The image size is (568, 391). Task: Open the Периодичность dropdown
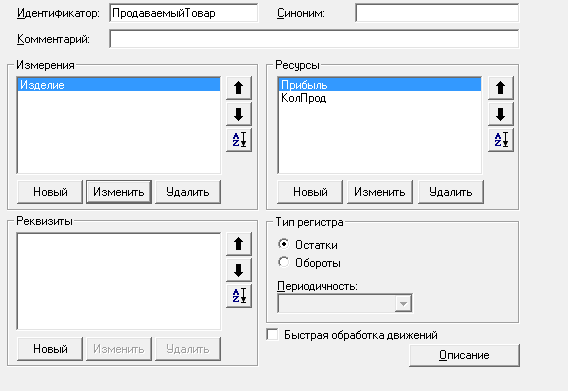(403, 304)
